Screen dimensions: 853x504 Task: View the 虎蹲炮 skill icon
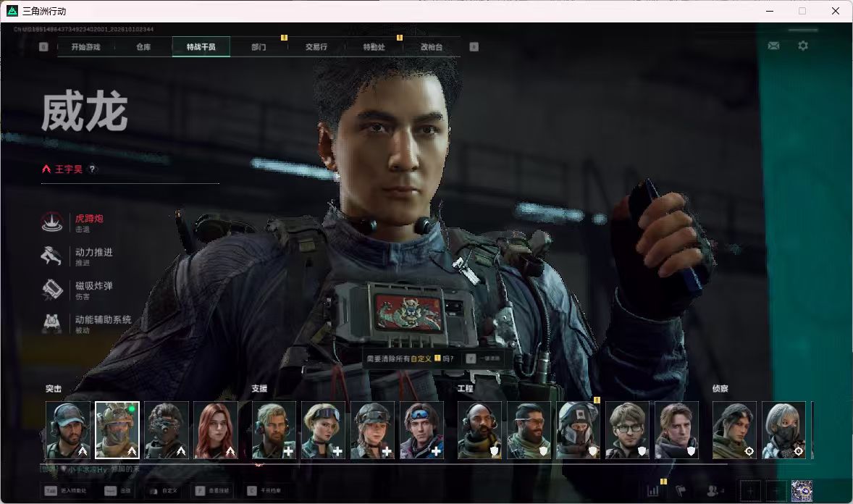52,222
